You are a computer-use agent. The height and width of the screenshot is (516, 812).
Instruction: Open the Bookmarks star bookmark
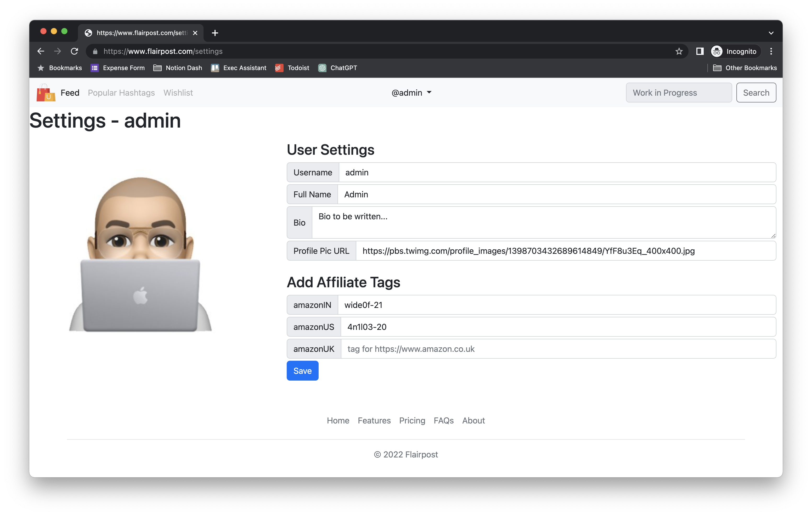59,68
